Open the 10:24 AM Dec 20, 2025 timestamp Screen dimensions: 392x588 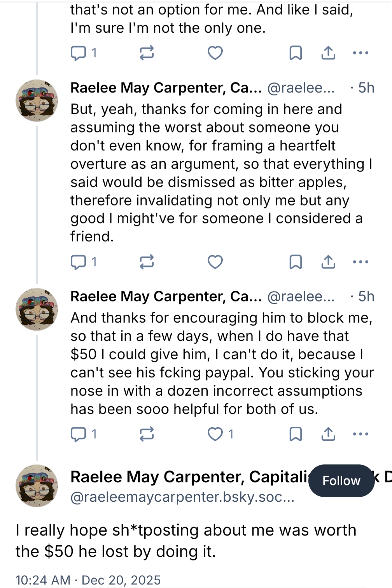88,580
